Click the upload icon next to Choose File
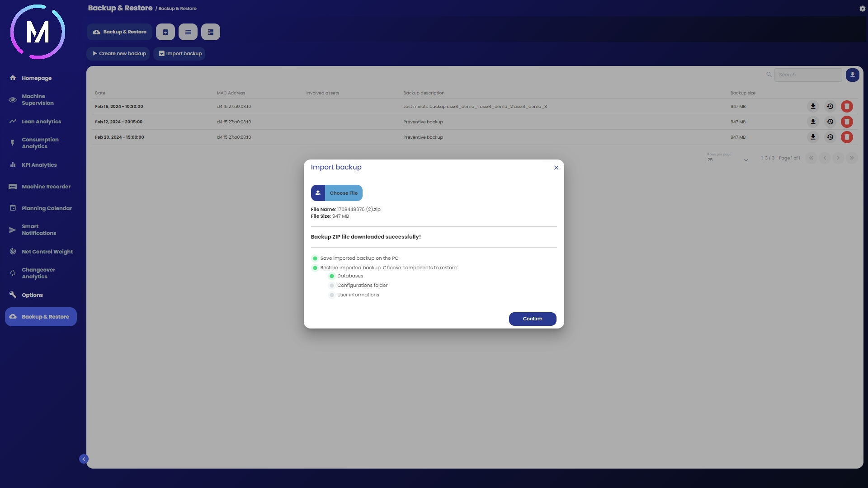The image size is (868, 488). [x=318, y=193]
